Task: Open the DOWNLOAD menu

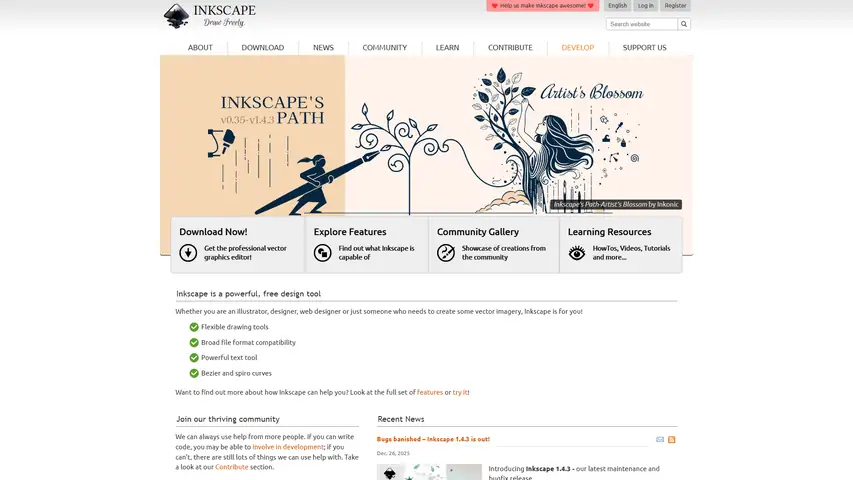Action: point(263,47)
